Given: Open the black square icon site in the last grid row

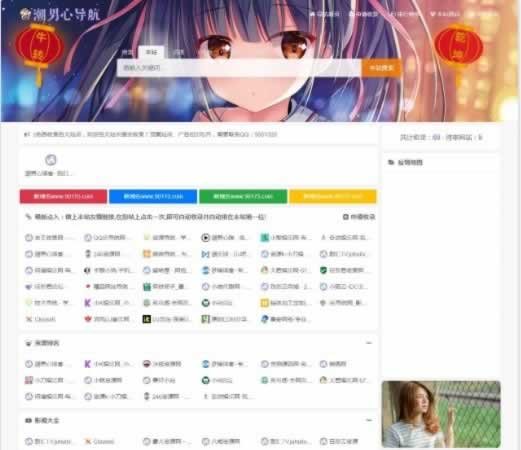Looking at the screenshot, I should 167,319.
